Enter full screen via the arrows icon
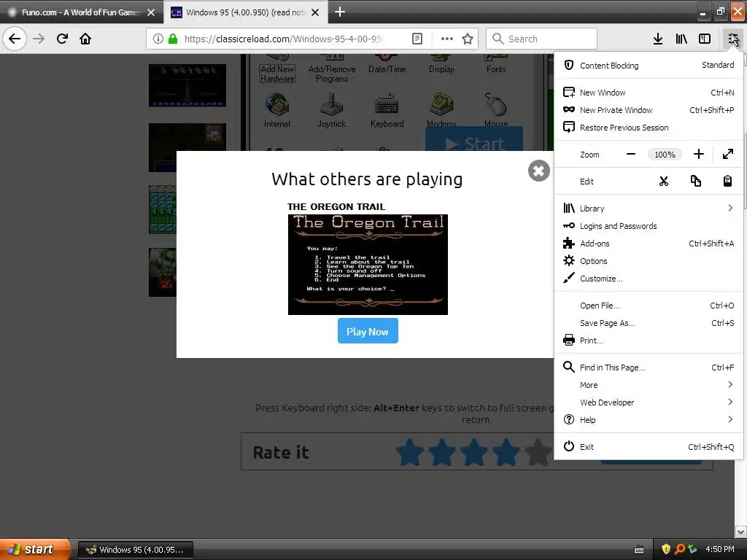Image resolution: width=747 pixels, height=560 pixels. point(727,155)
